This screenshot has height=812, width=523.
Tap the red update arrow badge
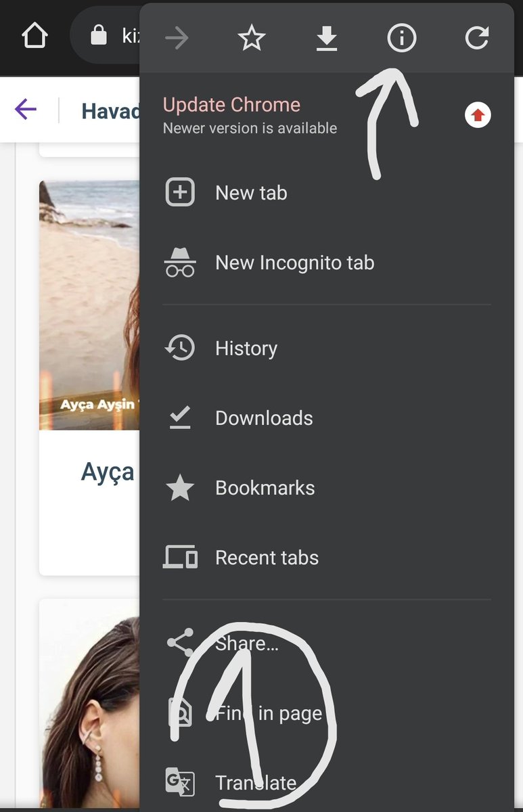click(478, 116)
